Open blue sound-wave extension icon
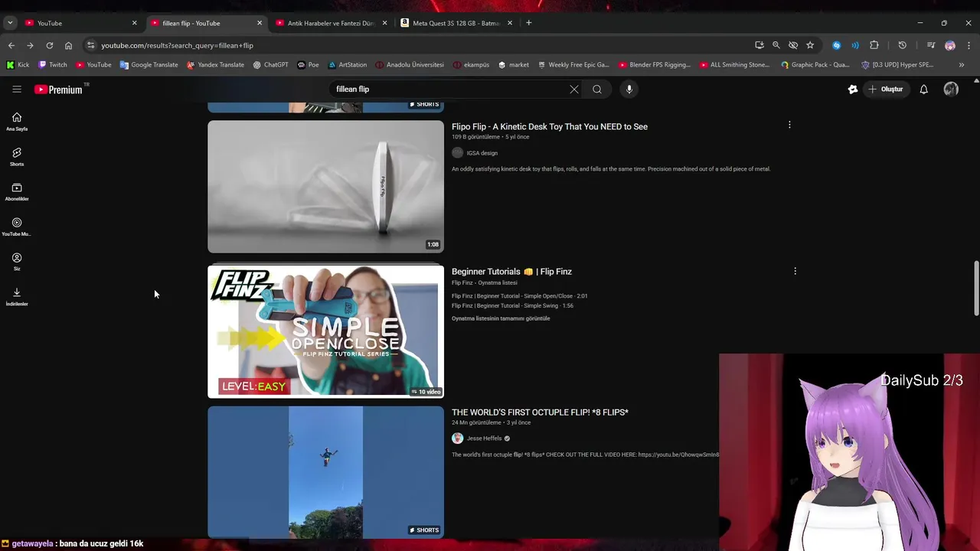Image resolution: width=980 pixels, height=551 pixels. [x=855, y=45]
